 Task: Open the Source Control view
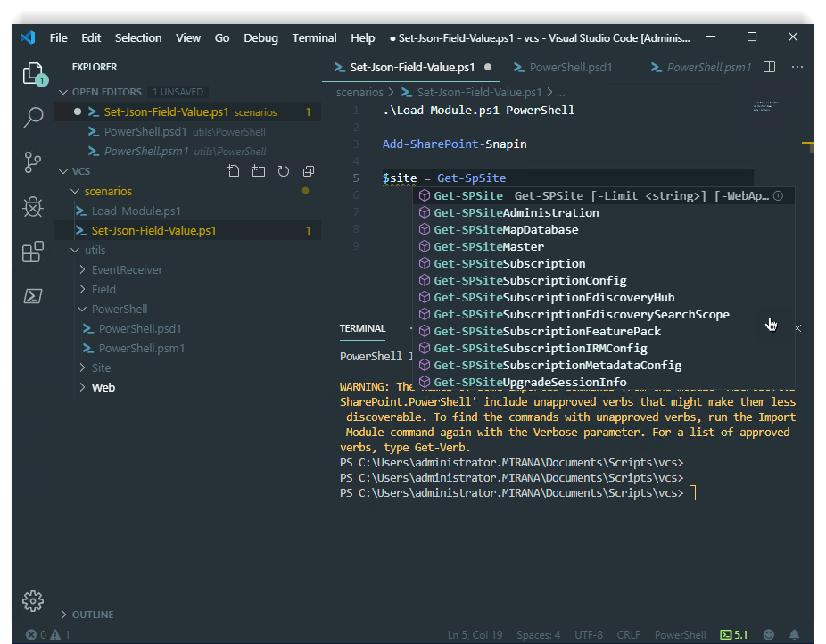pyautogui.click(x=33, y=162)
